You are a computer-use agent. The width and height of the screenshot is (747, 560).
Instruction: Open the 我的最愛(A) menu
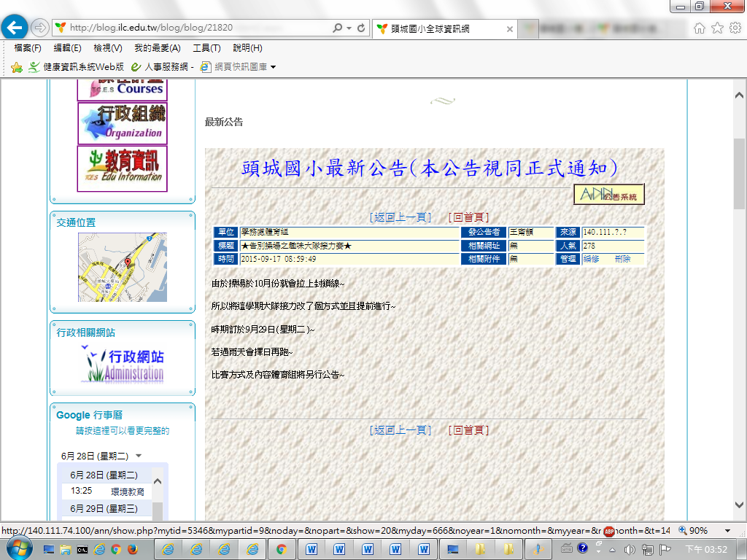point(158,48)
